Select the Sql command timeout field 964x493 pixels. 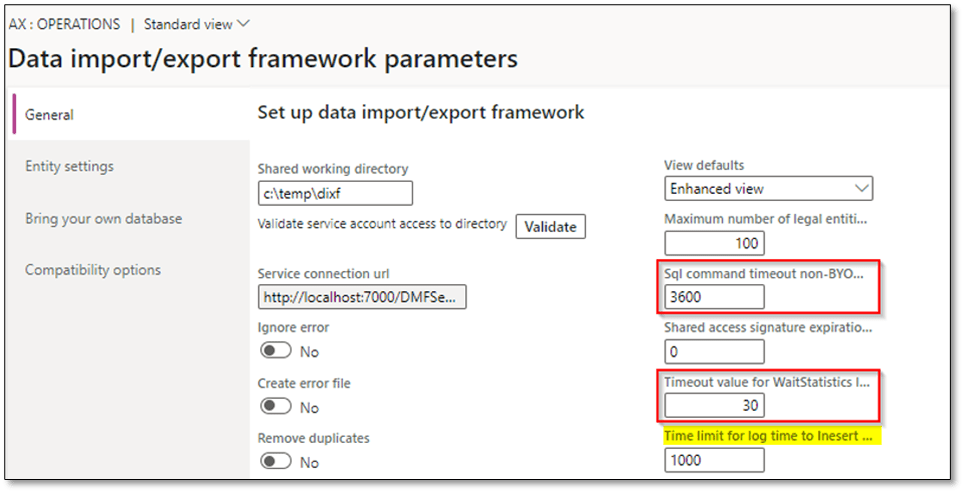714,297
